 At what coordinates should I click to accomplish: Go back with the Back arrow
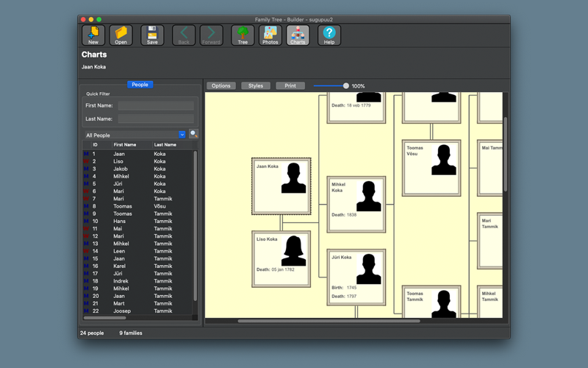pyautogui.click(x=184, y=35)
